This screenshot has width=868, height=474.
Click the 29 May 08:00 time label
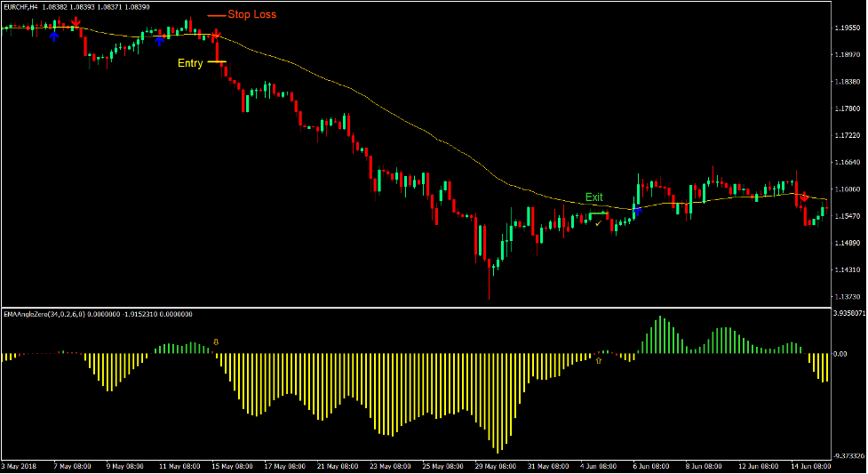tap(496, 466)
